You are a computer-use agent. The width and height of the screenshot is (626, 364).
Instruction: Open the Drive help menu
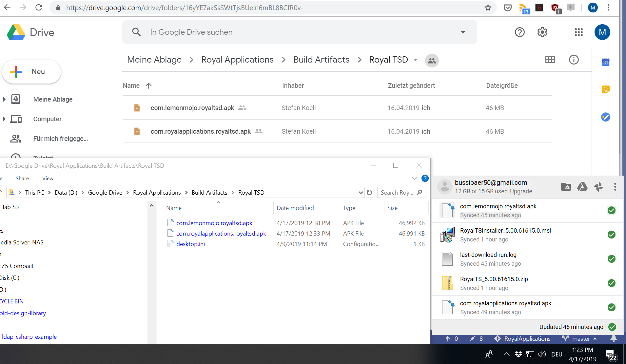[520, 32]
